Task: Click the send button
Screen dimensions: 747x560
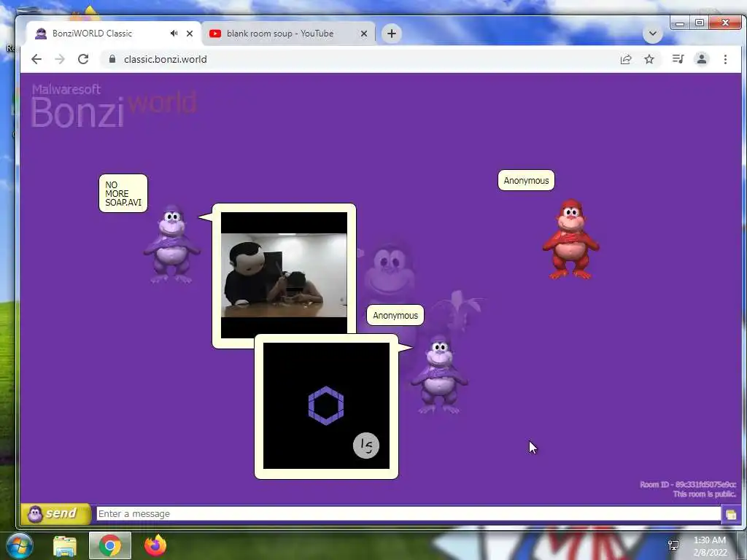Action: 55,514
